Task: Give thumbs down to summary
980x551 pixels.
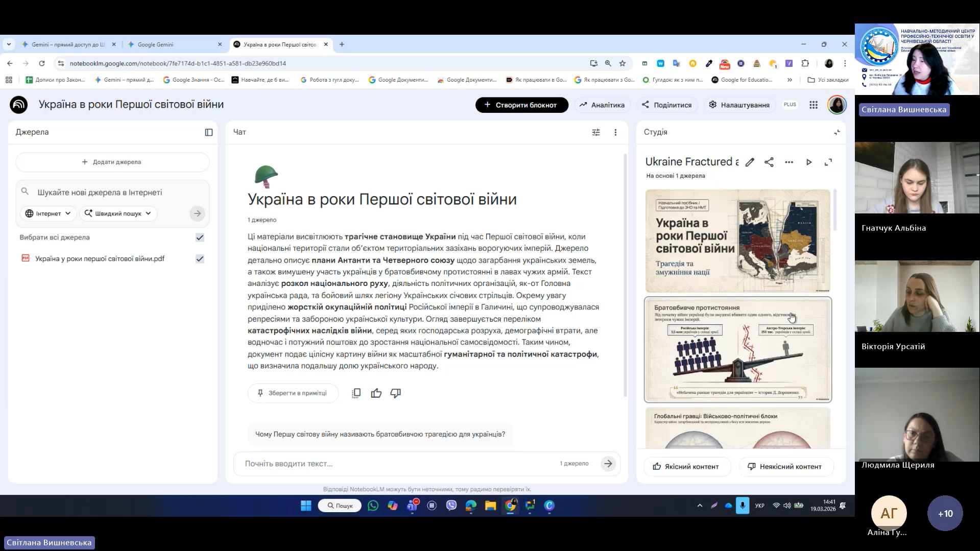Action: (396, 393)
